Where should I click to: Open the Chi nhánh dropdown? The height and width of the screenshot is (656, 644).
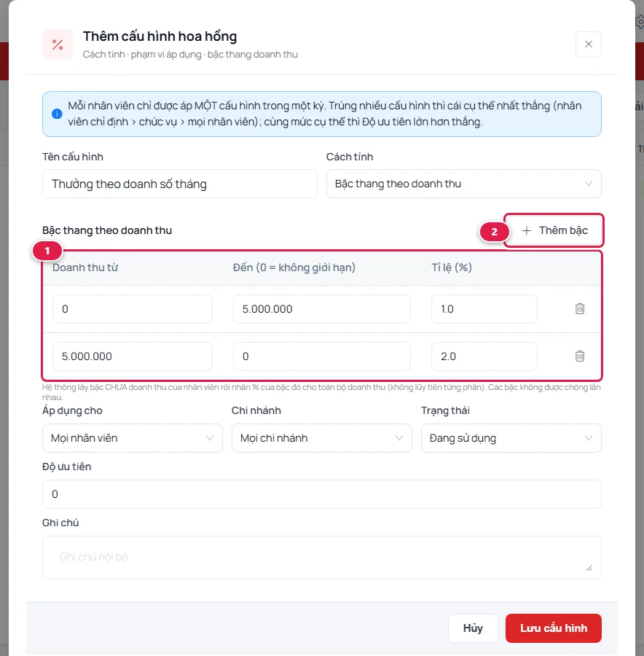(321, 438)
